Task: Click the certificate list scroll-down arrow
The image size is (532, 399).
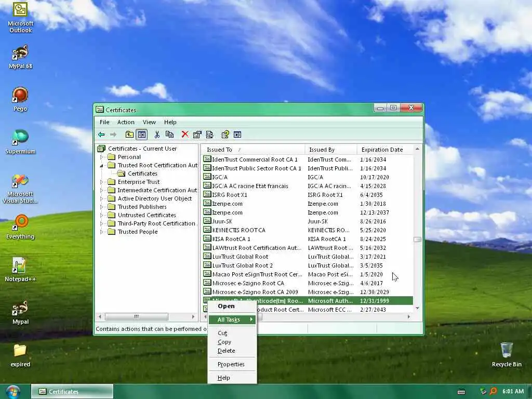Action: click(417, 308)
